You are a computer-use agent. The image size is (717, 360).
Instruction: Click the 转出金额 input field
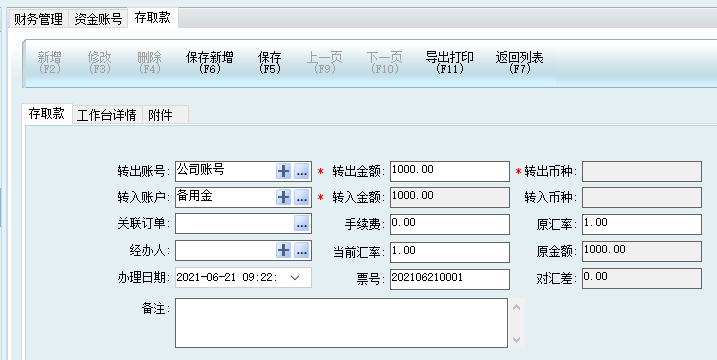click(449, 171)
